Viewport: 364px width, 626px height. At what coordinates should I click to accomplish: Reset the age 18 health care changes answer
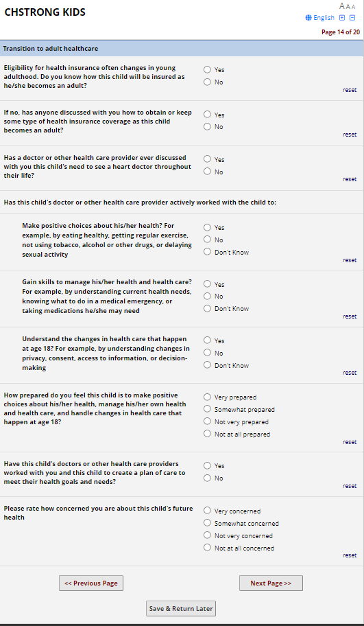pos(350,373)
